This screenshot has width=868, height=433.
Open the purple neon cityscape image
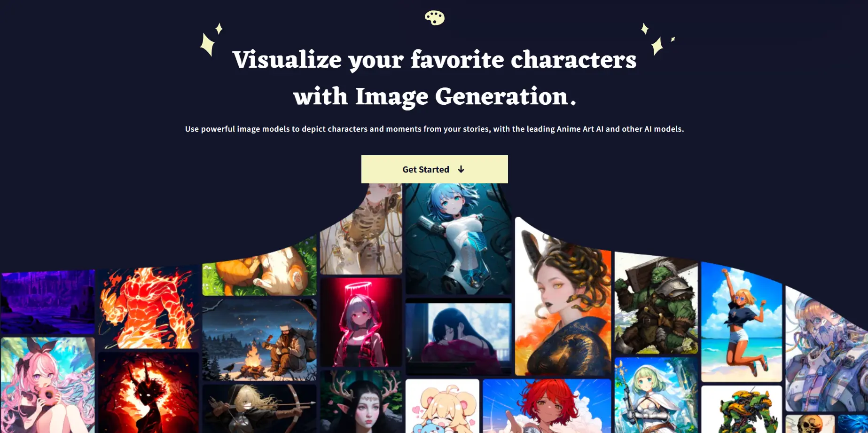(x=47, y=302)
